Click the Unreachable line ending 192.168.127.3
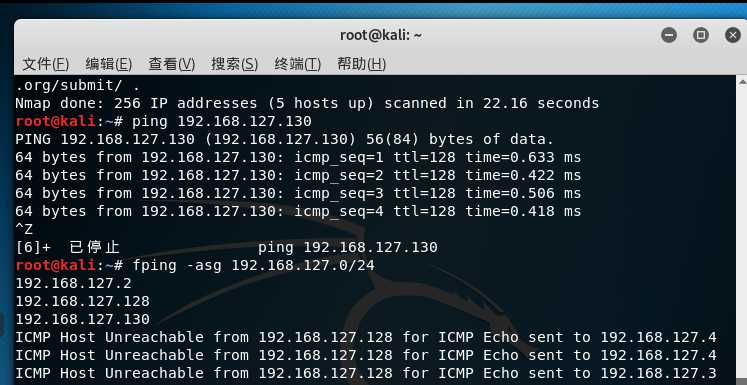The height and width of the screenshot is (385, 747). pyautogui.click(x=366, y=374)
